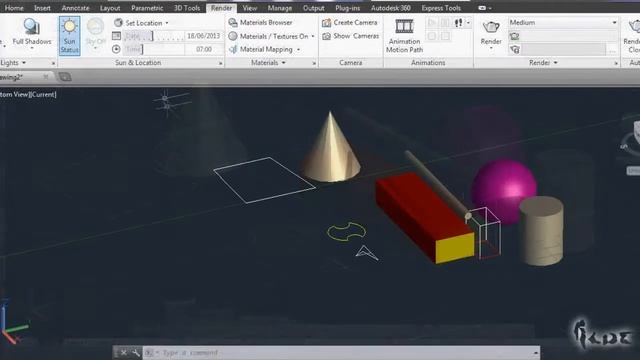The image size is (640, 360).
Task: Click the Create Camera button
Action: coord(350,22)
